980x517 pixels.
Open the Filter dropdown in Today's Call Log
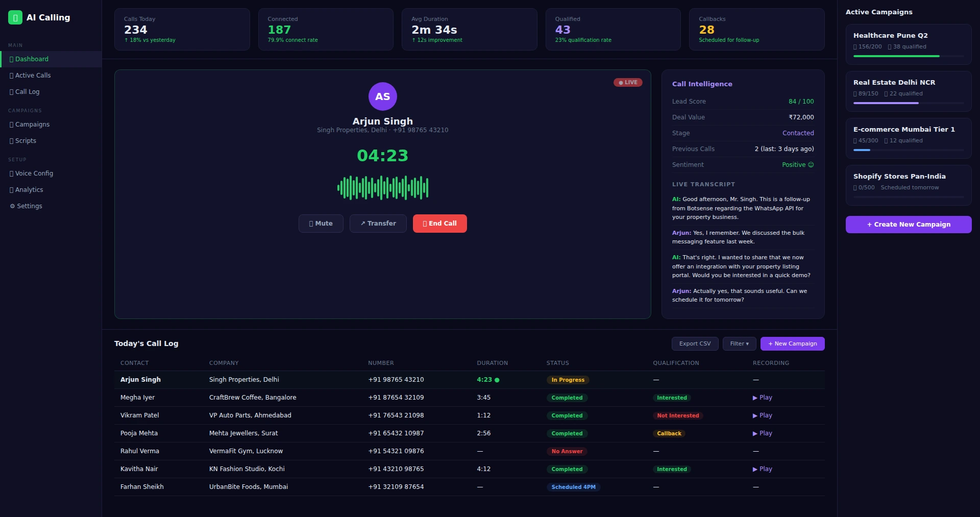(739, 343)
